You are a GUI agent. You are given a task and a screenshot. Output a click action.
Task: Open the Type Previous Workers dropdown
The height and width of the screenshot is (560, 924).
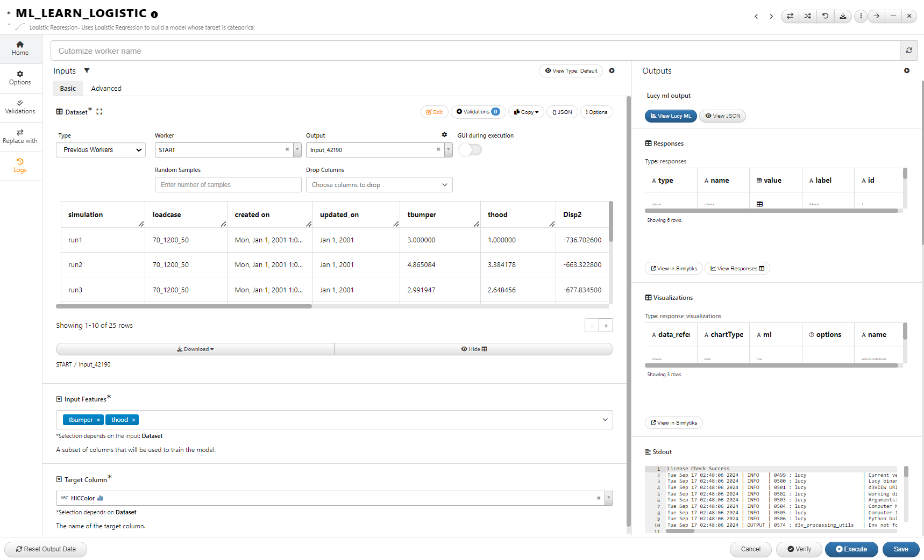[x=101, y=150]
